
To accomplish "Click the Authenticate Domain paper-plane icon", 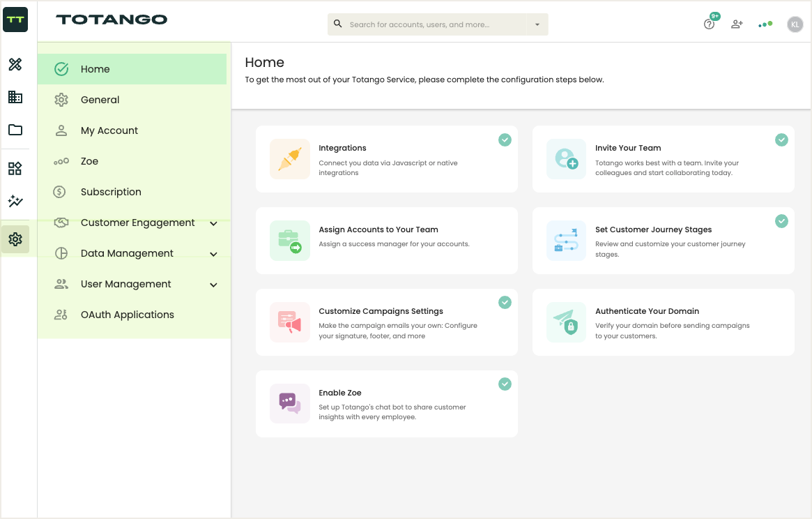I will tap(567, 322).
